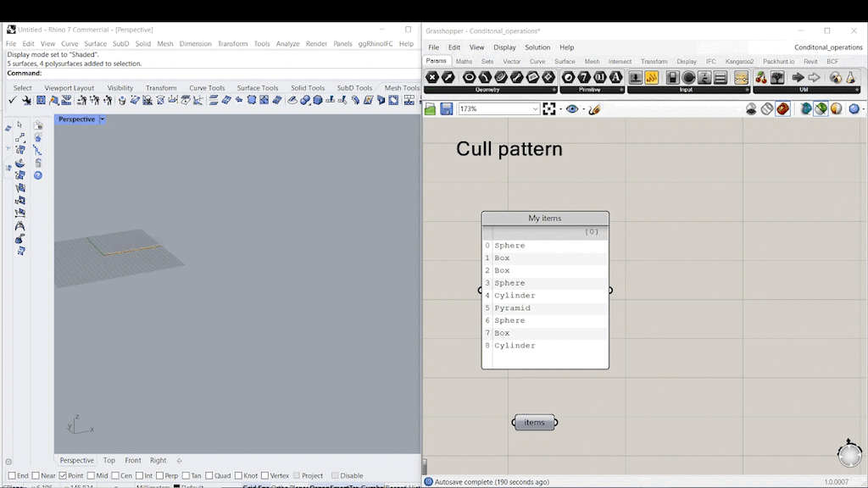Open dropdown arrow beside the preview eye icon
The width and height of the screenshot is (868, 488).
tap(583, 109)
